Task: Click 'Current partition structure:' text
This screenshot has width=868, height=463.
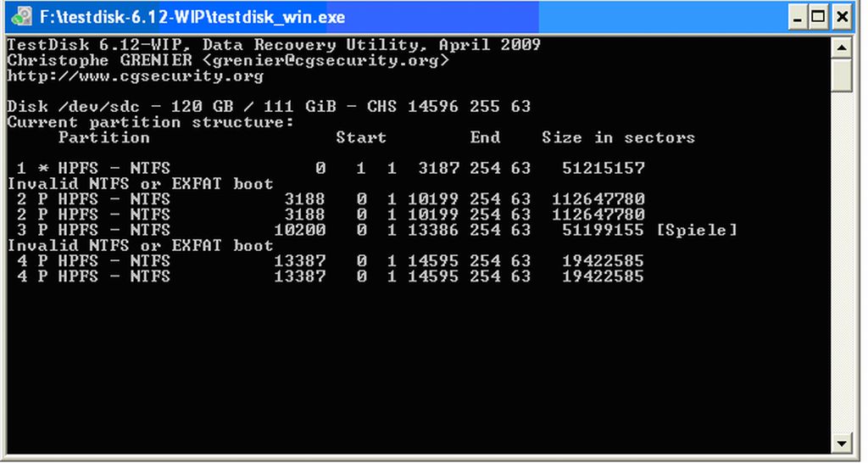Action: click(x=151, y=122)
